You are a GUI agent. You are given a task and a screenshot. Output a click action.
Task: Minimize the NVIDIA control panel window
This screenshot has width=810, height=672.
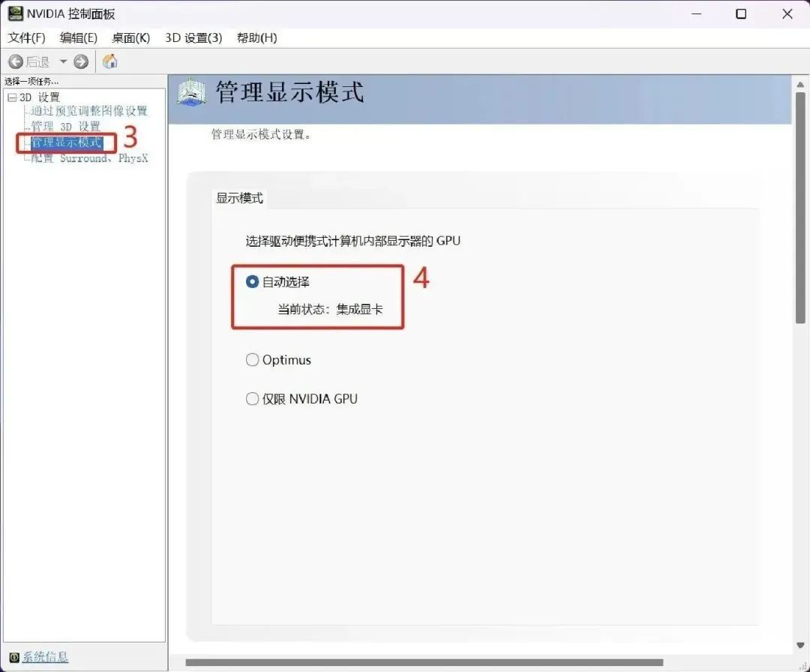pos(696,14)
